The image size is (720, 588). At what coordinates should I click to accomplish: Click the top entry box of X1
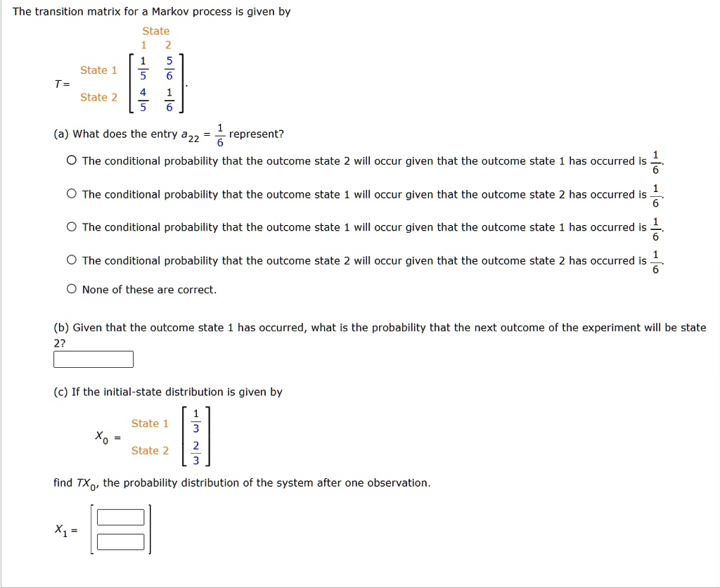(121, 516)
